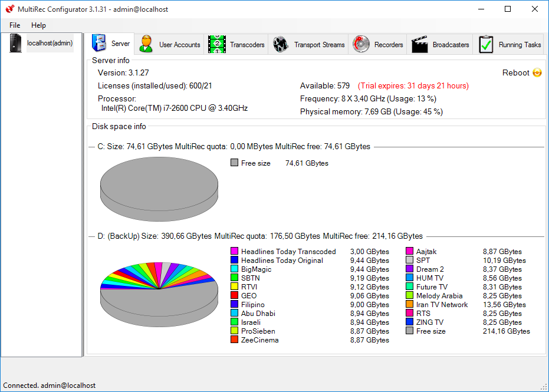The width and height of the screenshot is (549, 392).
Task: Click the drive C pie chart
Action: tap(159, 189)
